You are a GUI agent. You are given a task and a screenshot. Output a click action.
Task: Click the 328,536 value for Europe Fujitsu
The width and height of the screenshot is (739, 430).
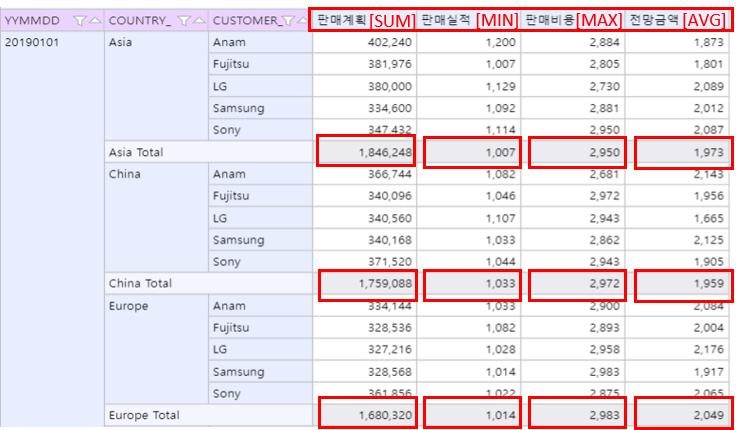pyautogui.click(x=364, y=328)
